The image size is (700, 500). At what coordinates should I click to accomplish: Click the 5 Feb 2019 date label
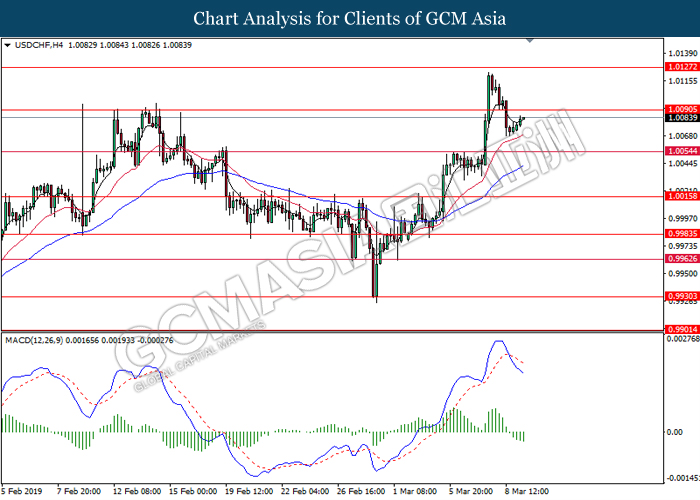click(x=22, y=490)
